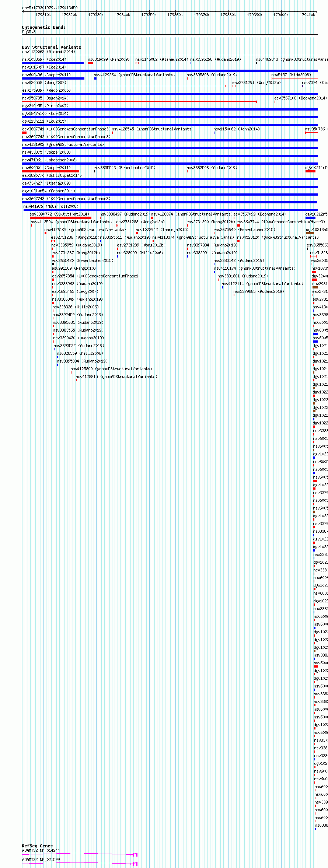Click dgv5847n100 (Coe2014) label
The width and height of the screenshot is (328, 868).
point(45,114)
